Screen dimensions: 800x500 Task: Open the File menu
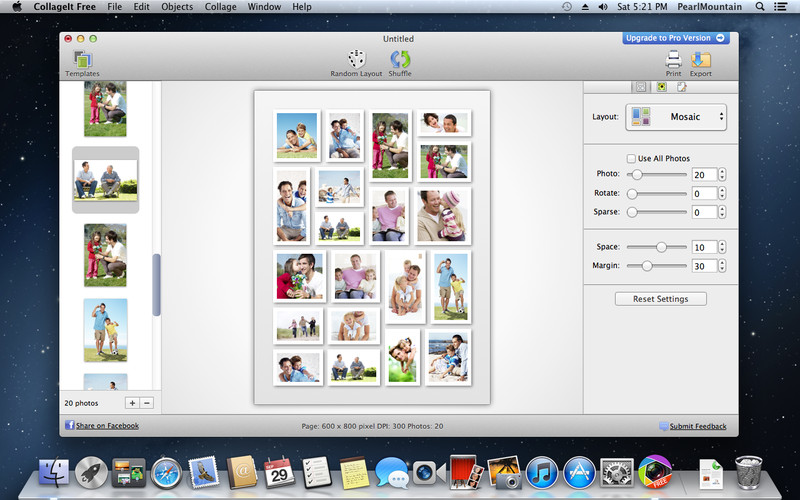click(114, 7)
